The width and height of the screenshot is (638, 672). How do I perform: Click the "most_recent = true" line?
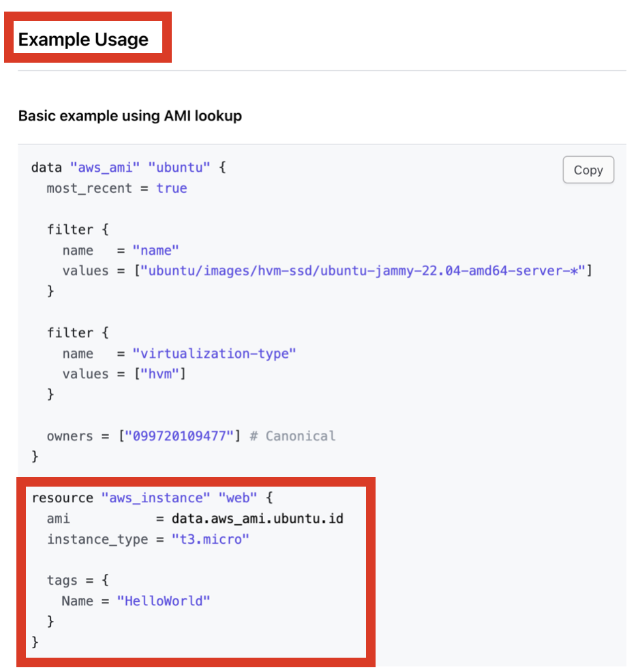point(117,188)
